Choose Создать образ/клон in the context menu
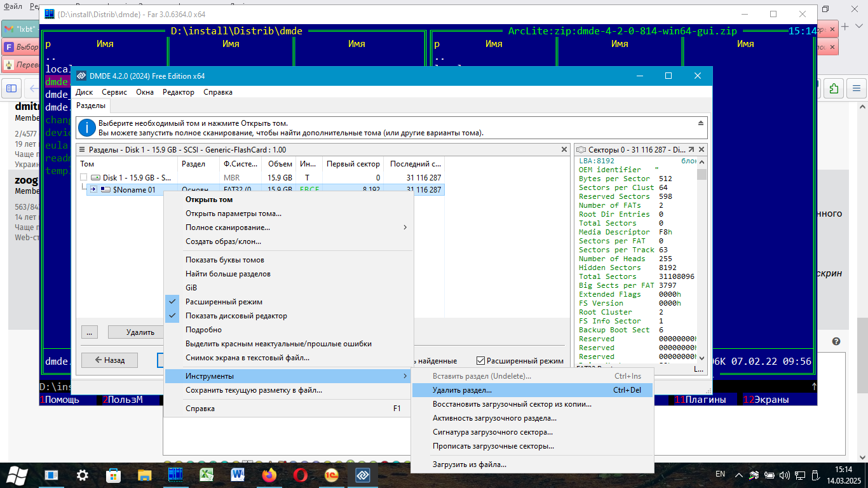Screen dimensions: 868x488 [x=223, y=241]
